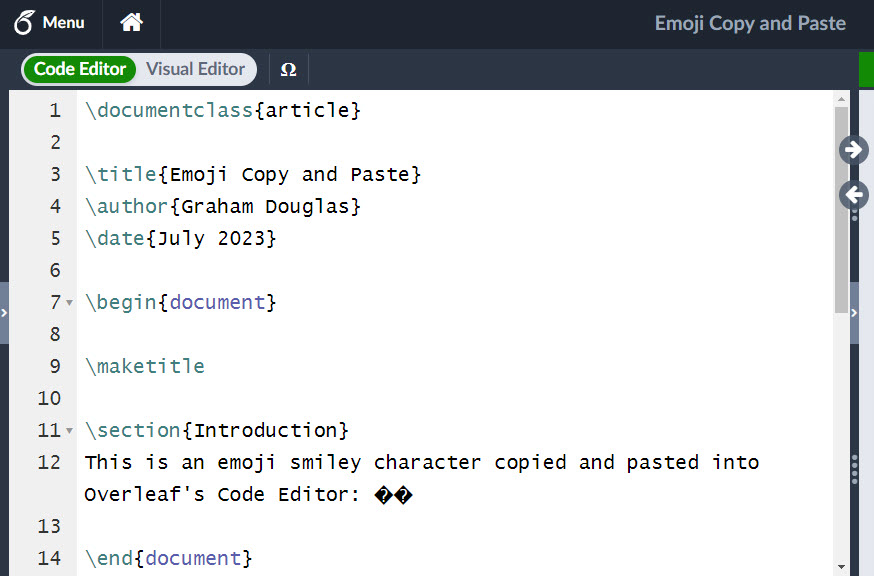Viewport: 874px width, 576px height.
Task: Click the project title 'Emoji Copy and Paste'
Action: 750,23
